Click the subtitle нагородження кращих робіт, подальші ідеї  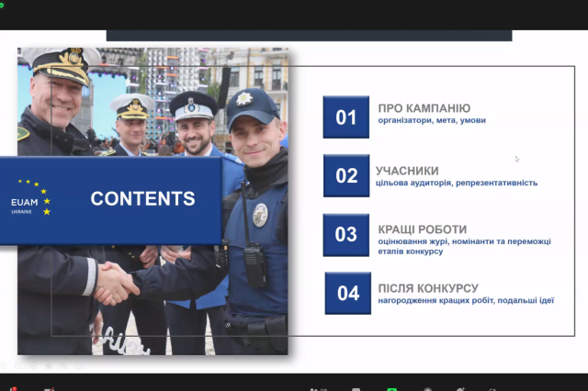tap(466, 300)
